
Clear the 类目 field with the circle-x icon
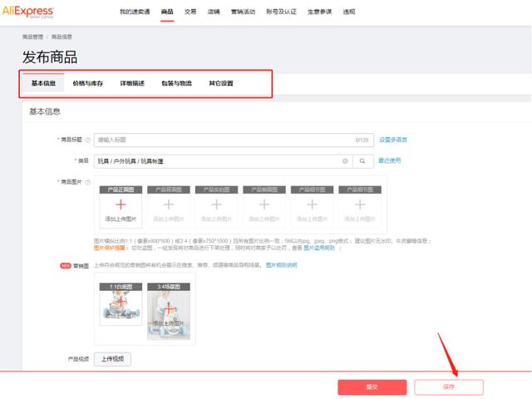coord(345,161)
